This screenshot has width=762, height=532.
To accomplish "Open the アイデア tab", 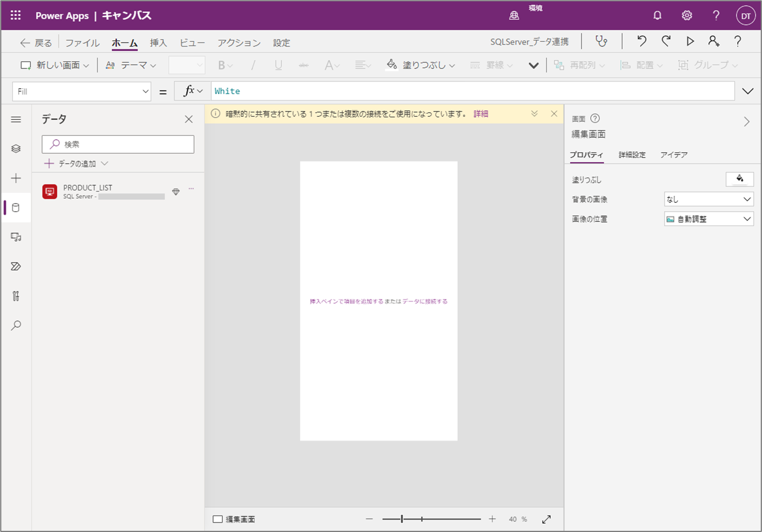I will pyautogui.click(x=674, y=155).
